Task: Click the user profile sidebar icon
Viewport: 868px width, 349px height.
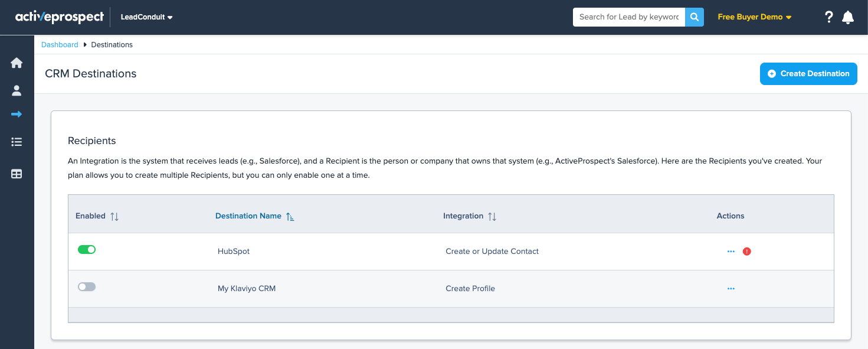Action: point(17,90)
